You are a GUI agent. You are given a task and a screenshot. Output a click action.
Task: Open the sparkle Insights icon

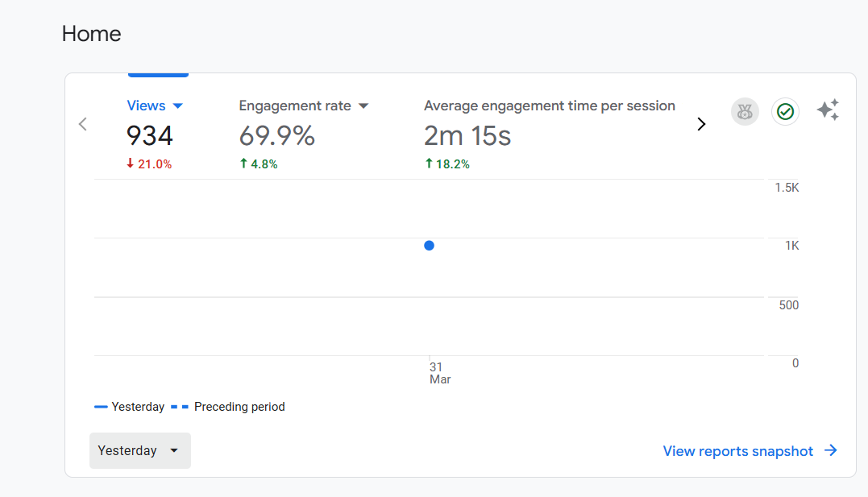828,110
